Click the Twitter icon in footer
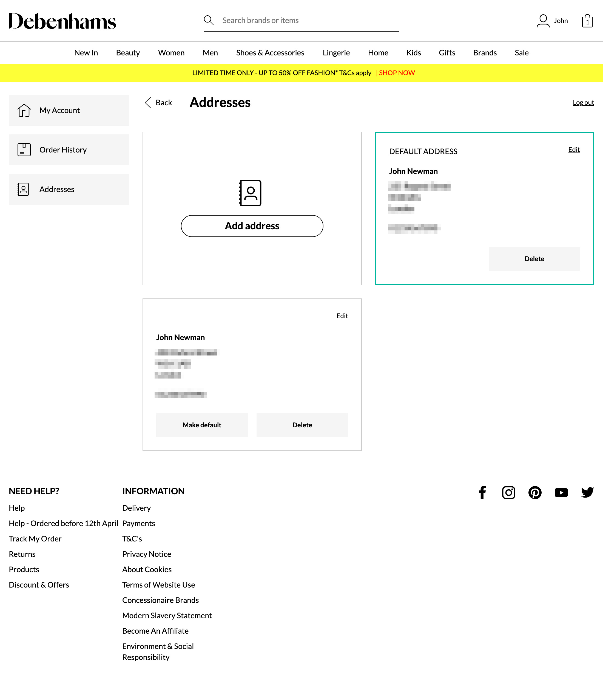 coord(587,493)
